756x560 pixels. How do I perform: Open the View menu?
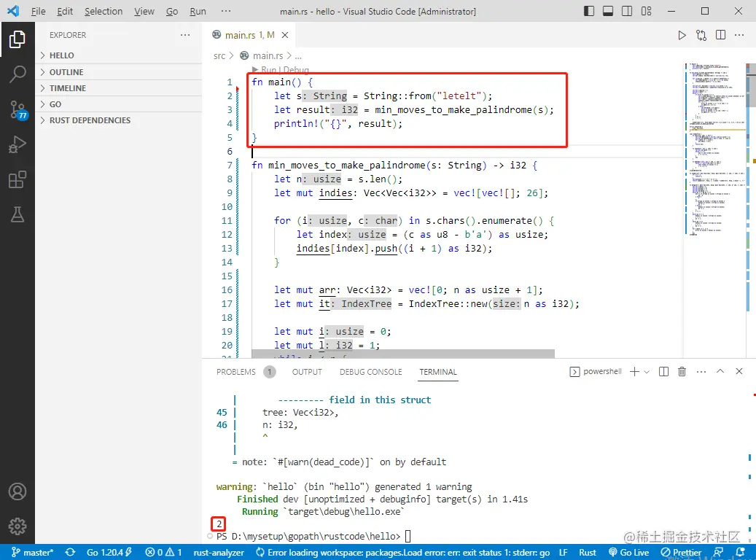pyautogui.click(x=144, y=11)
